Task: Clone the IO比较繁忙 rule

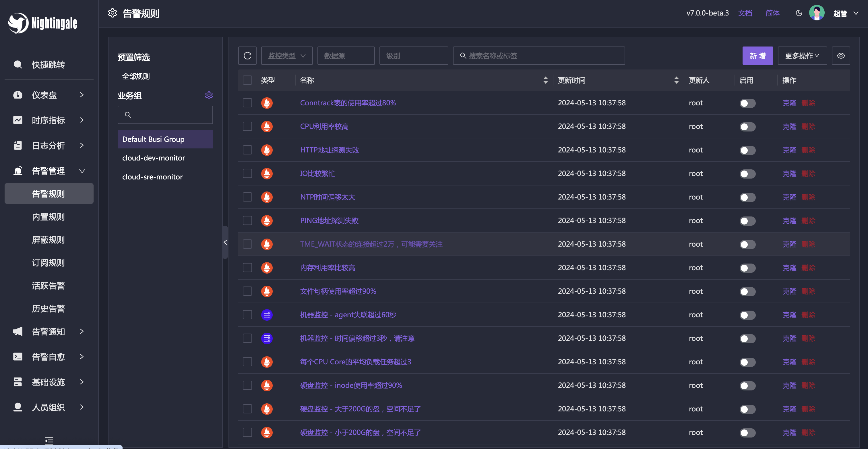Action: coord(789,174)
